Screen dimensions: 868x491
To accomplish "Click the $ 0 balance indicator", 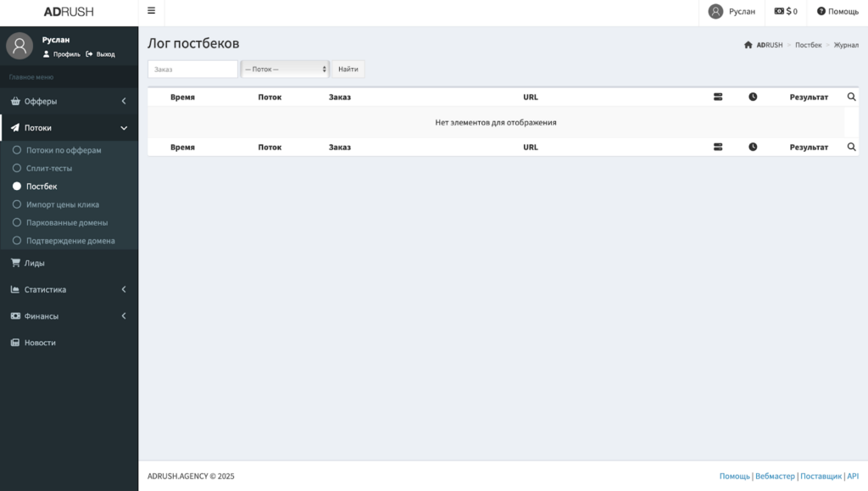I will [x=786, y=11].
